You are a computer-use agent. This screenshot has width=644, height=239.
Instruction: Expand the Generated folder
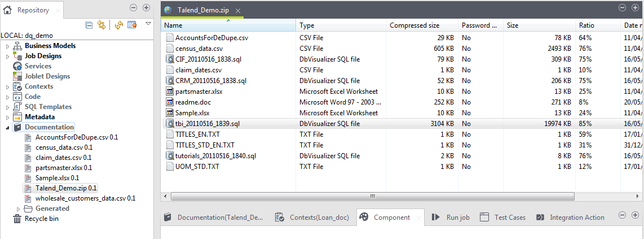pyautogui.click(x=18, y=208)
